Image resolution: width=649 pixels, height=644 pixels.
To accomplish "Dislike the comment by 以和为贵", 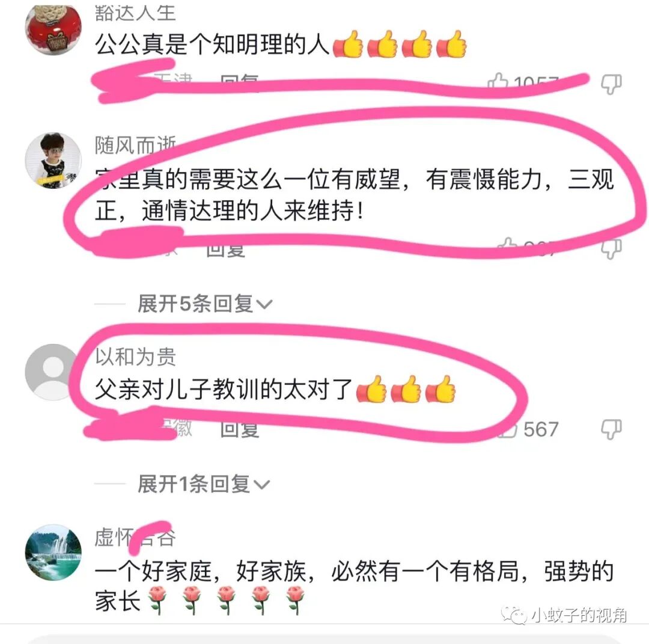I will tap(611, 429).
